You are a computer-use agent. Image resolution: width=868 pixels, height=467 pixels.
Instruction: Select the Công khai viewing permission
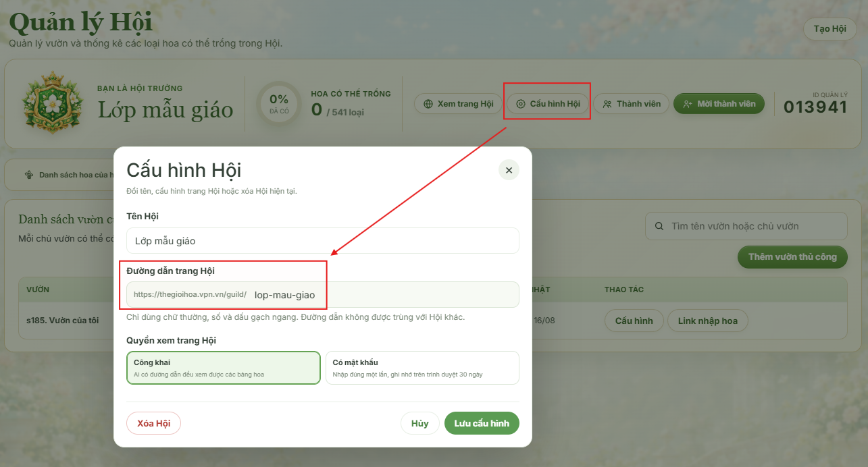point(224,368)
